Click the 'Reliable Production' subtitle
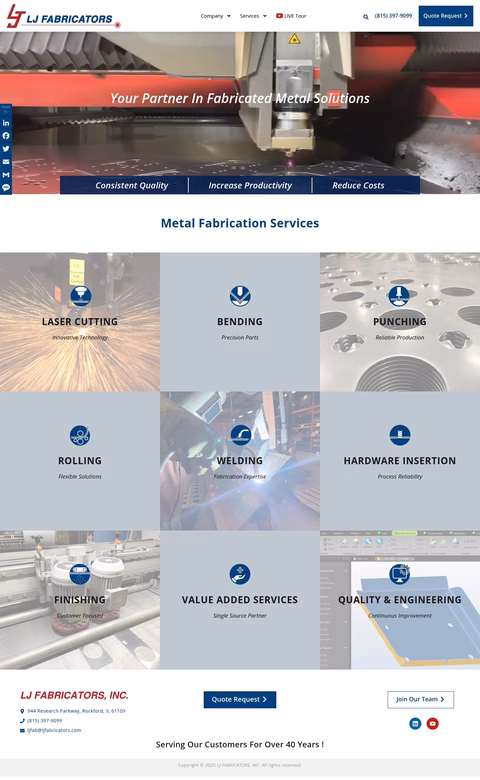 coord(399,337)
